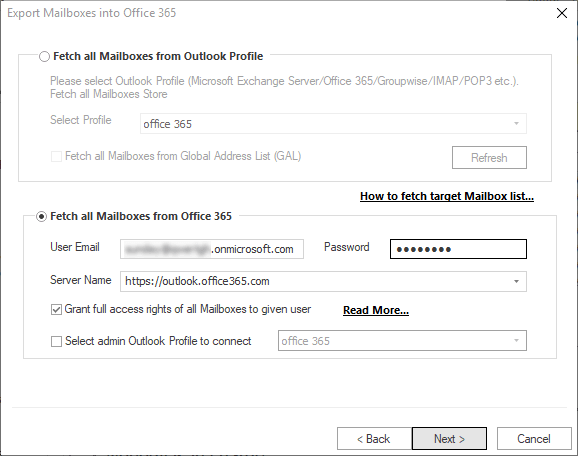Cancel the export dialog
578x456 pixels.
click(534, 439)
